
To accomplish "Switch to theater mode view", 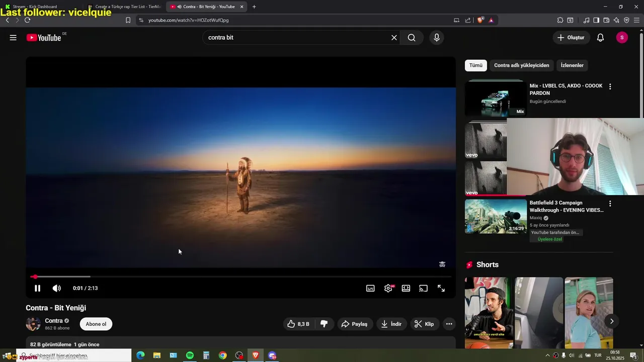I will pos(406,288).
